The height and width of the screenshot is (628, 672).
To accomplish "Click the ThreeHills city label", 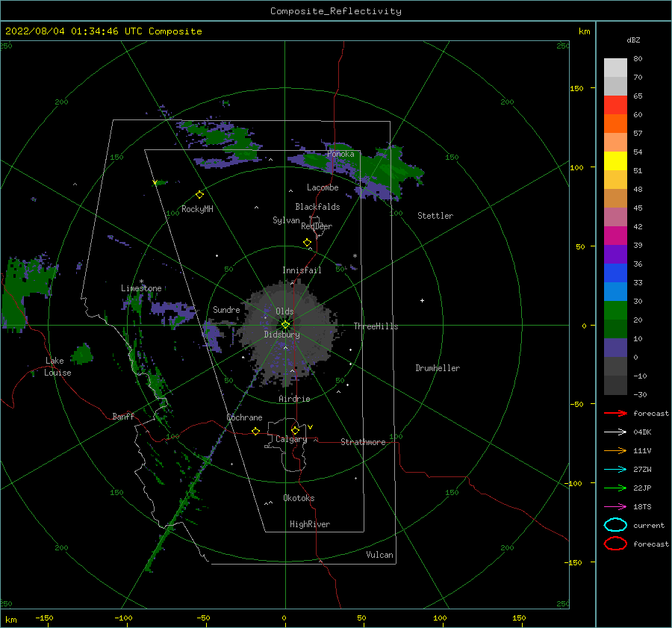I will point(376,326).
